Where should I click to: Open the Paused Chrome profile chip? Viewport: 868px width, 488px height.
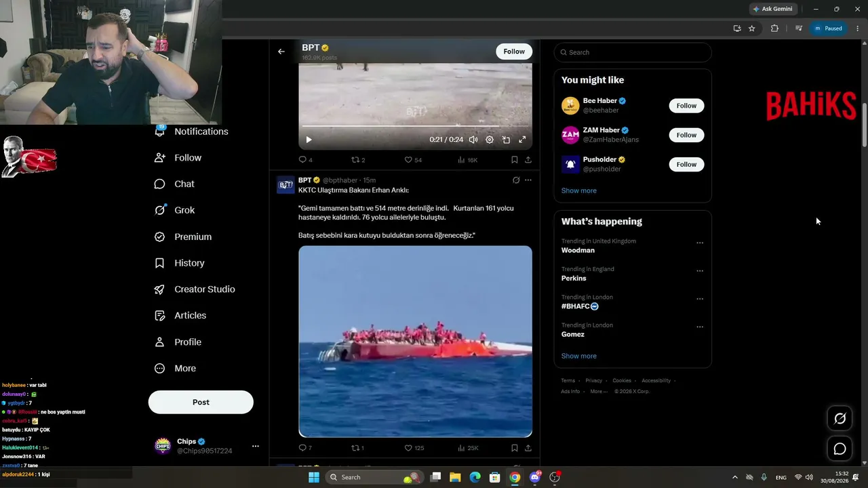tap(828, 28)
